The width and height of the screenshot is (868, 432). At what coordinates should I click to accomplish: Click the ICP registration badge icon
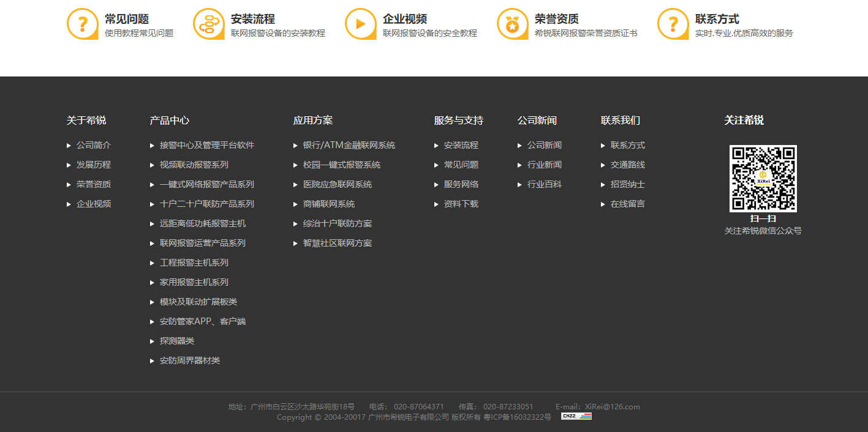(575, 416)
